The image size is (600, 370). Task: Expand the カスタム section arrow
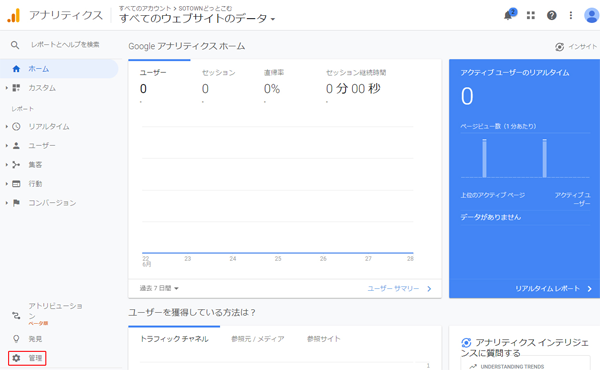pos(7,88)
